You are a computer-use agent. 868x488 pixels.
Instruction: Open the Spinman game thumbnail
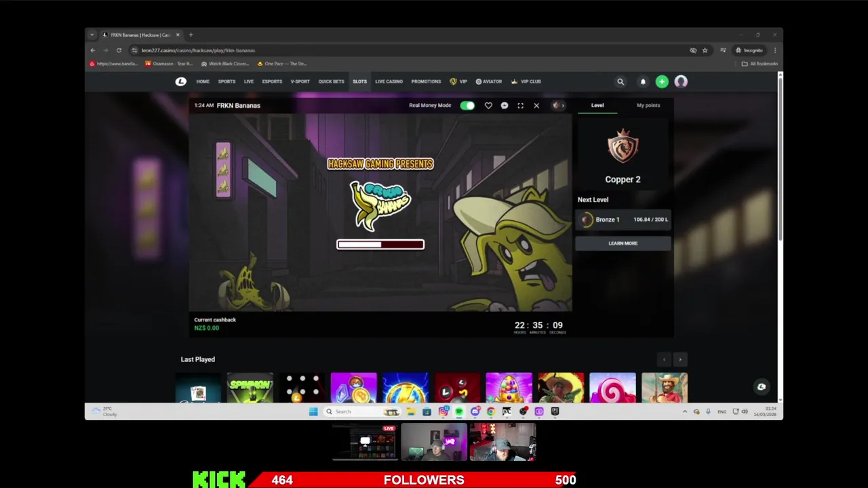(x=250, y=388)
